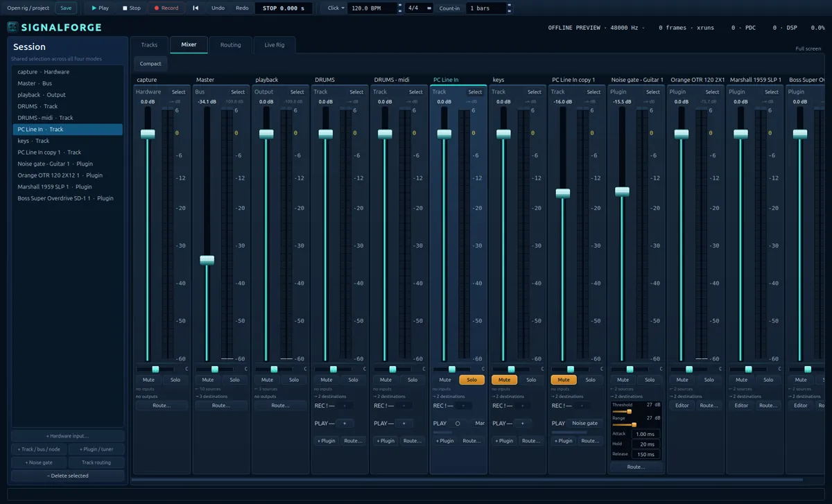Unmute the PC Line In copy 1 track
Image resolution: width=832 pixels, height=504 pixels.
(x=564, y=380)
